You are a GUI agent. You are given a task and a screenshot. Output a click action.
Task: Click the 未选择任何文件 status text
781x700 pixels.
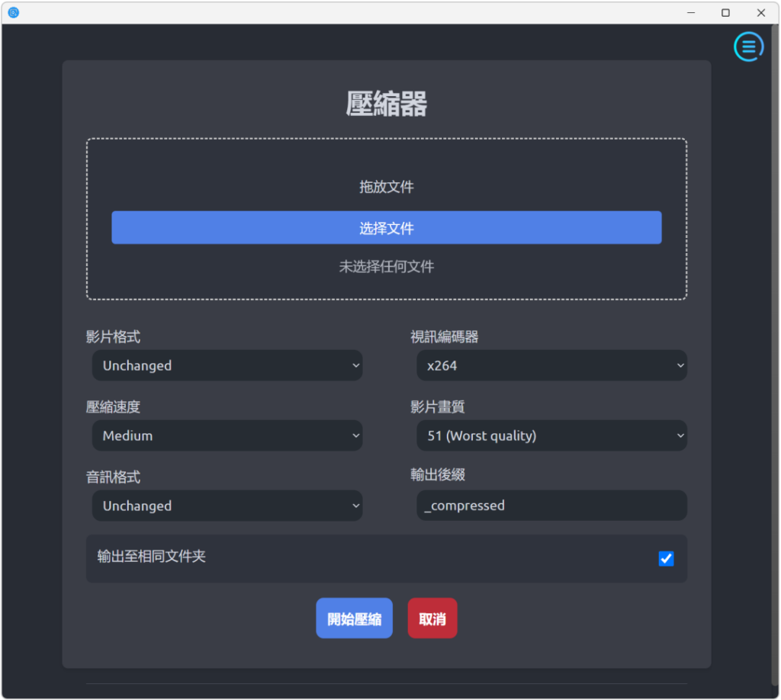(x=387, y=267)
